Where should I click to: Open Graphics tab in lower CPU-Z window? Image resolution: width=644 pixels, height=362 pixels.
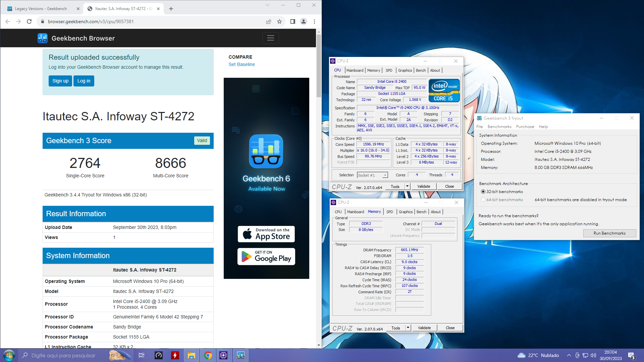click(x=406, y=212)
